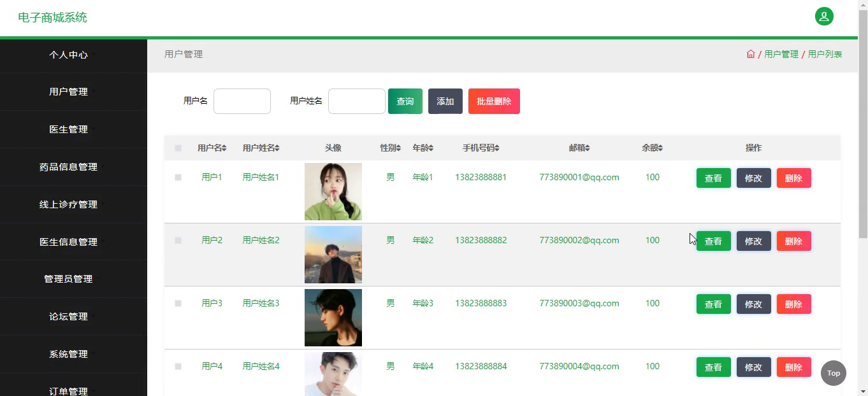Open 用户1 avatar photo thumbnail
This screenshot has height=396, width=868.
pos(333,192)
